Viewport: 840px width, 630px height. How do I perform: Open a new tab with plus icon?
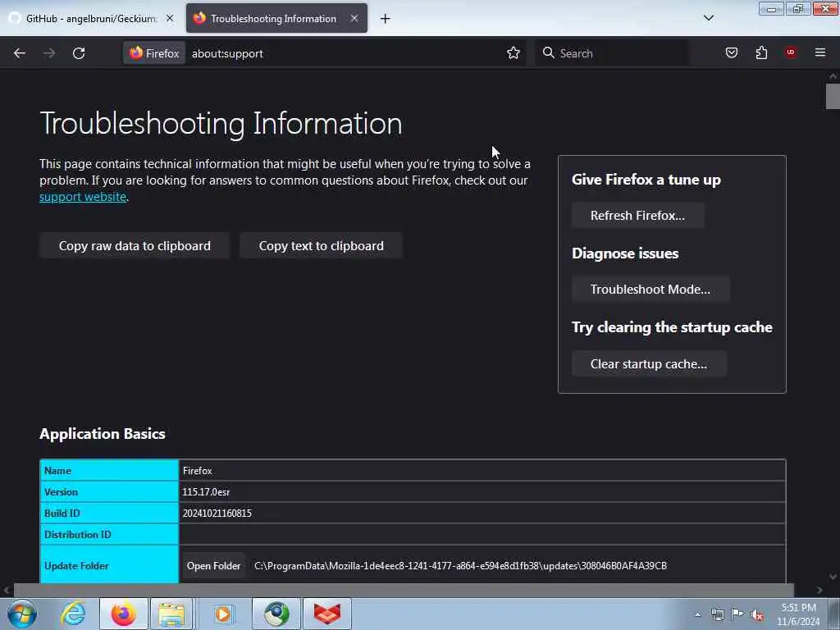[386, 19]
